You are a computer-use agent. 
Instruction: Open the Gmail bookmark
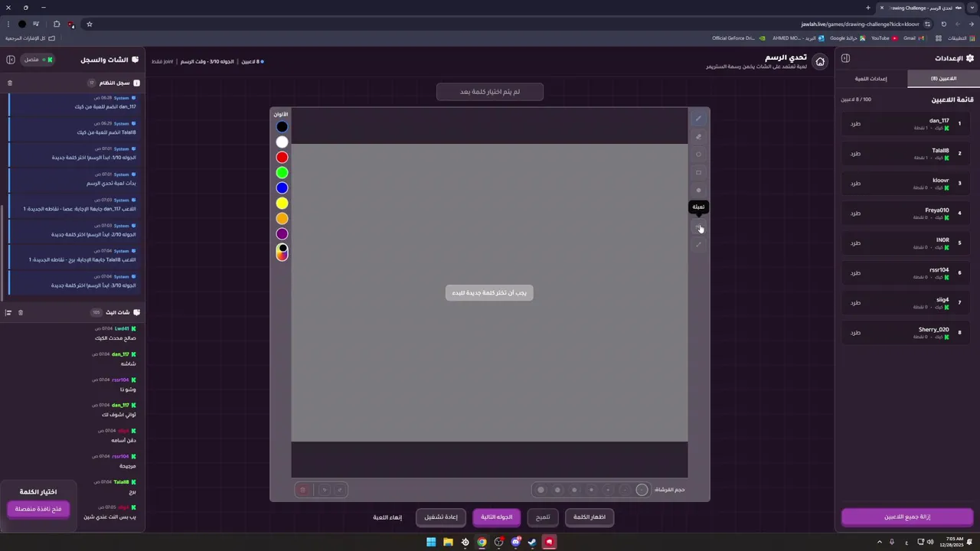(x=913, y=38)
